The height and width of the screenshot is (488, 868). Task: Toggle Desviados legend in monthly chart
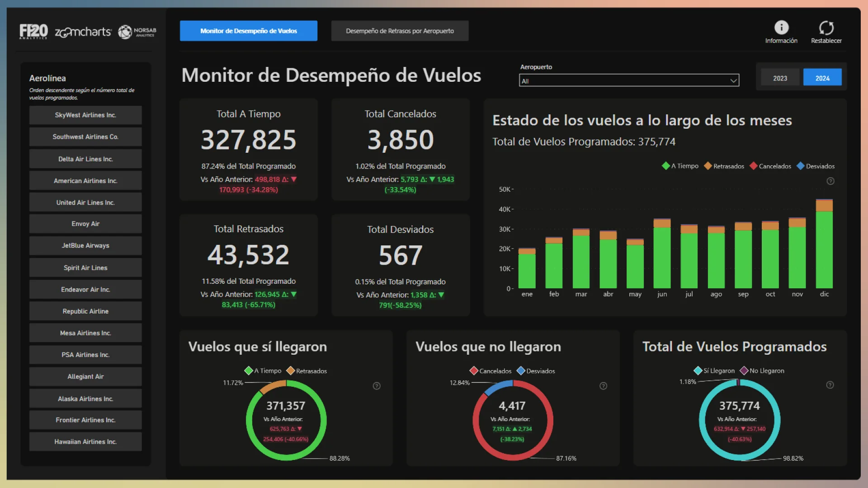click(816, 166)
